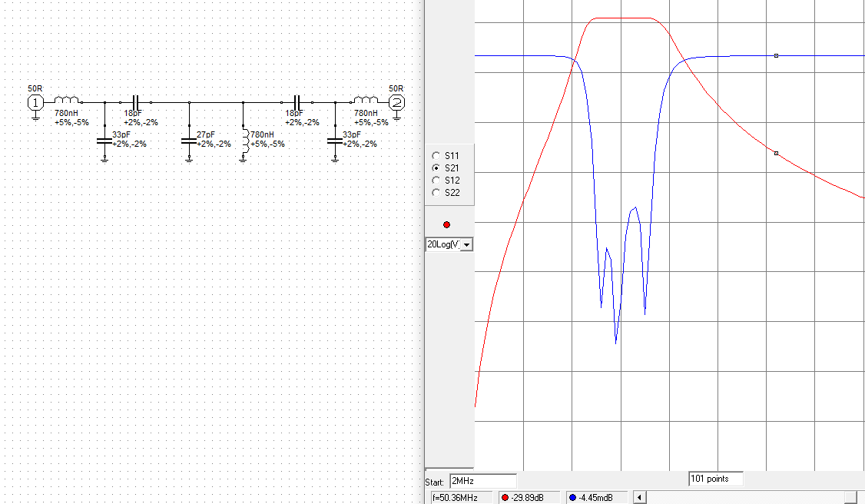
Task: Click the Port 2 terminal symbol
Action: [x=396, y=102]
